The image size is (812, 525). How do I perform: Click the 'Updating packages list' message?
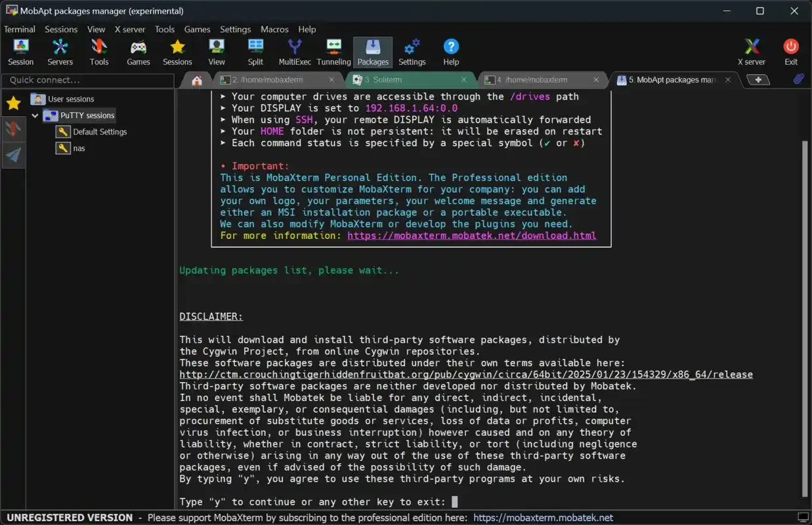pyautogui.click(x=289, y=270)
